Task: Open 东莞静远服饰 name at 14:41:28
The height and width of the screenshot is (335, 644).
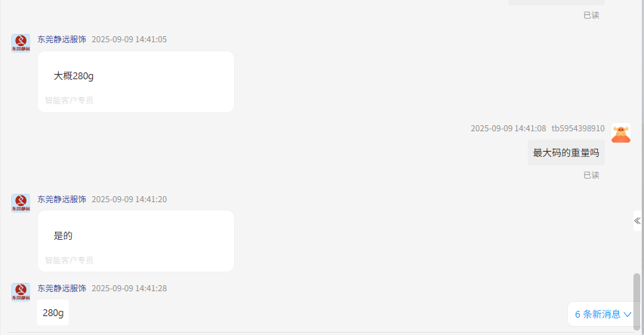Action: click(x=62, y=289)
